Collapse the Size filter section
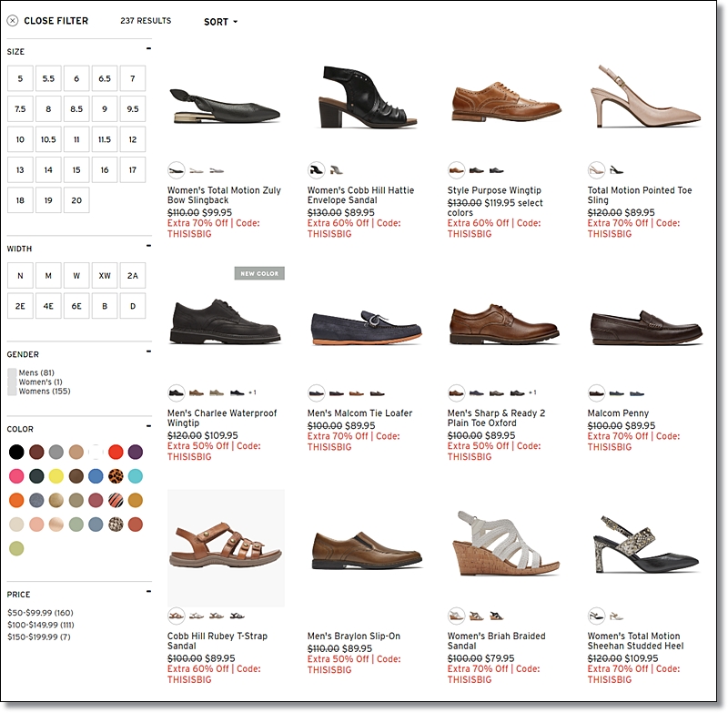Viewport: 728px width, 713px height. 148,48
